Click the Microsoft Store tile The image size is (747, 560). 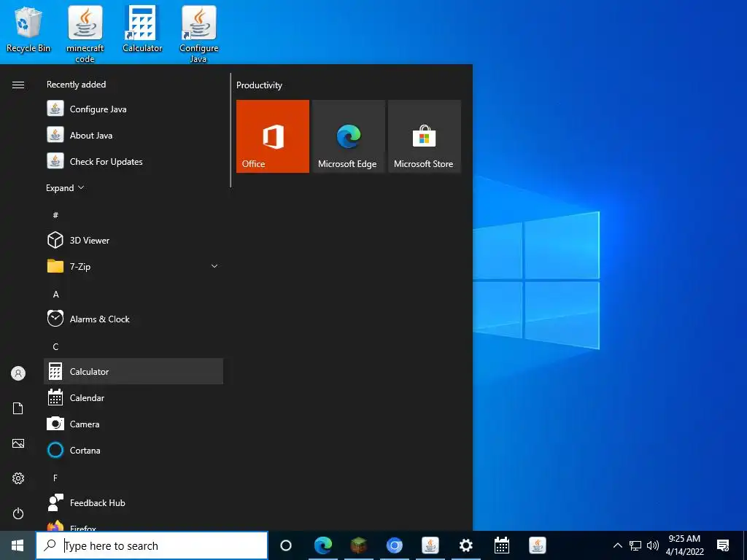(x=425, y=136)
